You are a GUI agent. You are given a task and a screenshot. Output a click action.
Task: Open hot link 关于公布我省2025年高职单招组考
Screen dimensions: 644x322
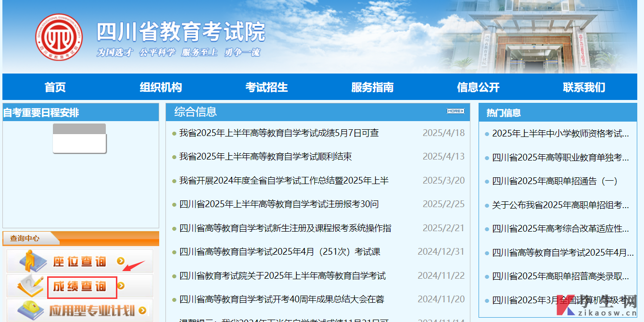[560, 205]
